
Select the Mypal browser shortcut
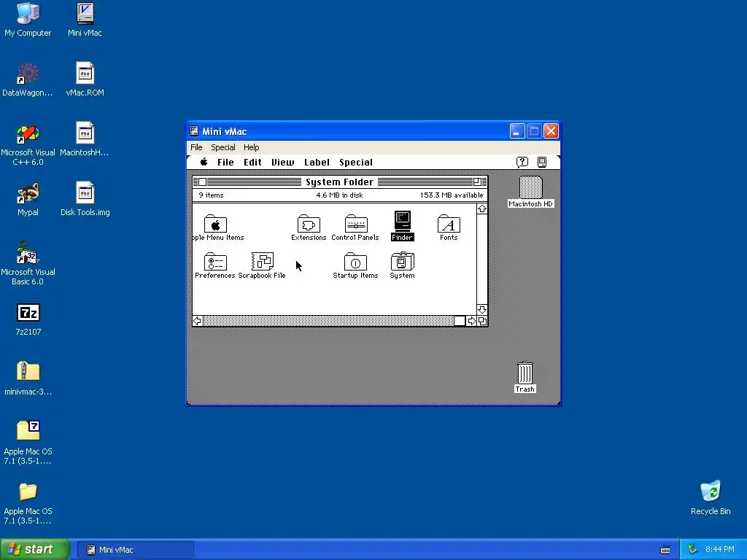coord(28,200)
